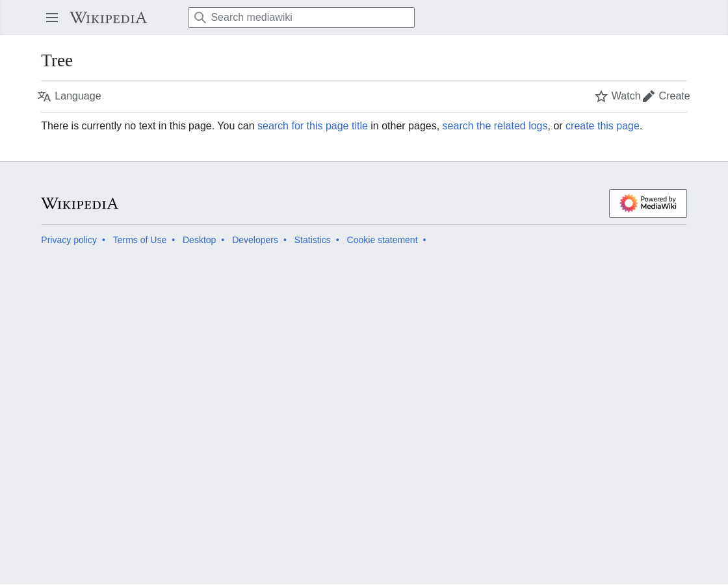Screen dimensions: 728x585
Task: Open the Cookie statement link
Action: tap(382, 240)
